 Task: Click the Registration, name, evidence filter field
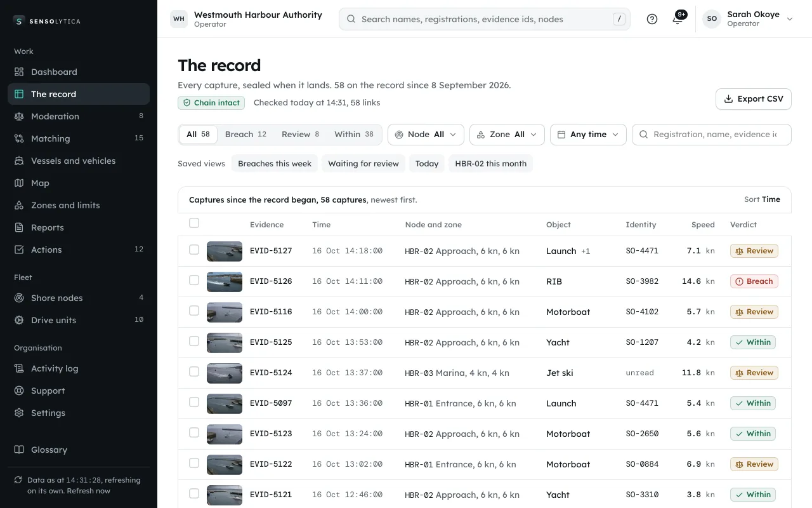(x=712, y=135)
